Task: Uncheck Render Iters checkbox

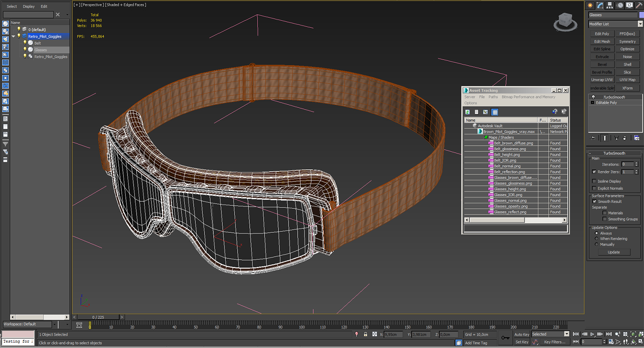Action: tap(594, 172)
